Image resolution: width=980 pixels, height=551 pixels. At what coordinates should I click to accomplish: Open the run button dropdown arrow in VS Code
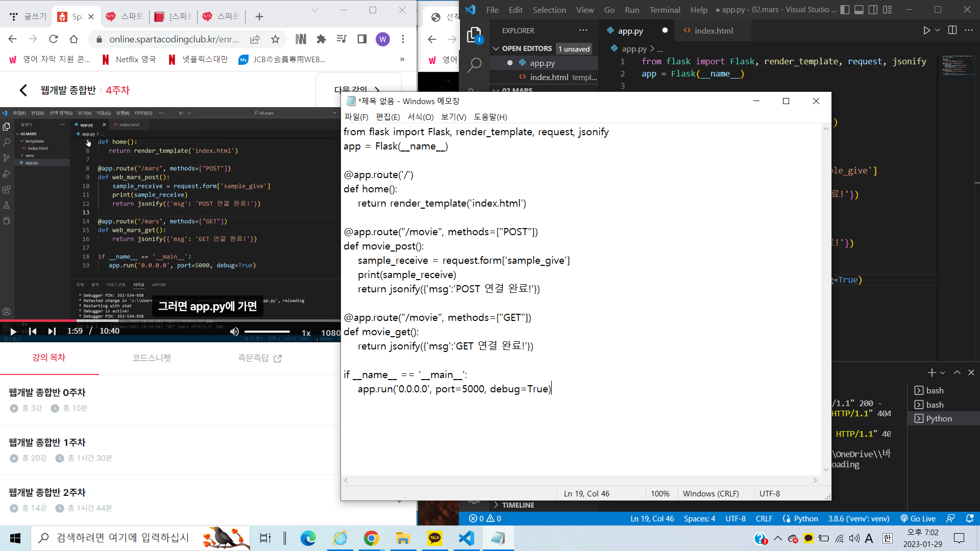pyautogui.click(x=938, y=31)
